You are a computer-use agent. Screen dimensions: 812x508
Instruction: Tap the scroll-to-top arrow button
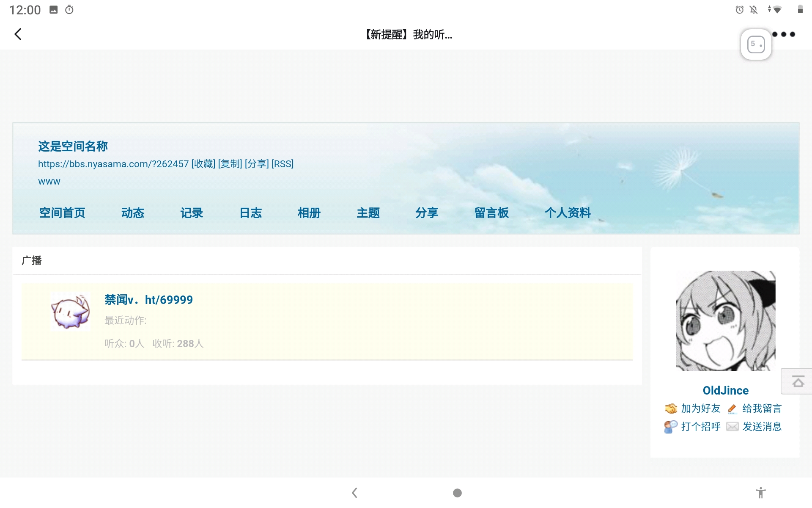pos(798,382)
